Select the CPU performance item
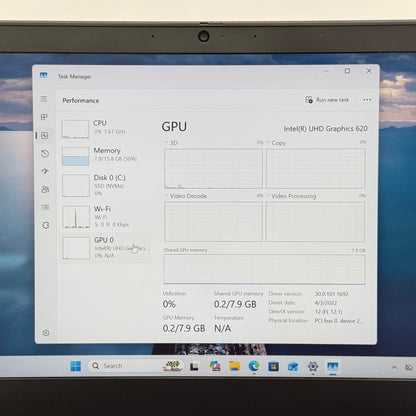 coord(105,129)
